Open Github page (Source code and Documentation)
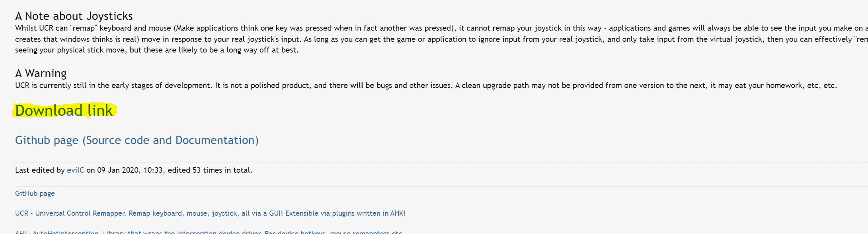Image resolution: width=868 pixels, height=234 pixels. click(x=137, y=140)
